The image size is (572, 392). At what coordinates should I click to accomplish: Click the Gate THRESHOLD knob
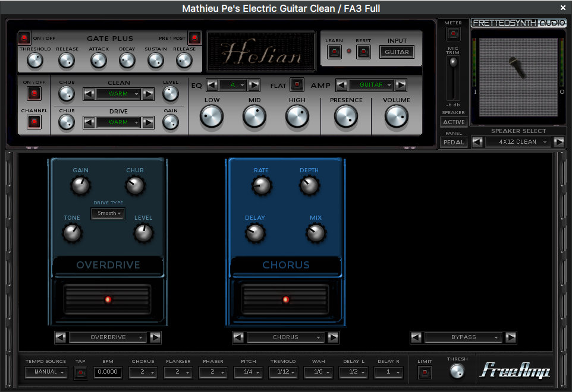(35, 61)
